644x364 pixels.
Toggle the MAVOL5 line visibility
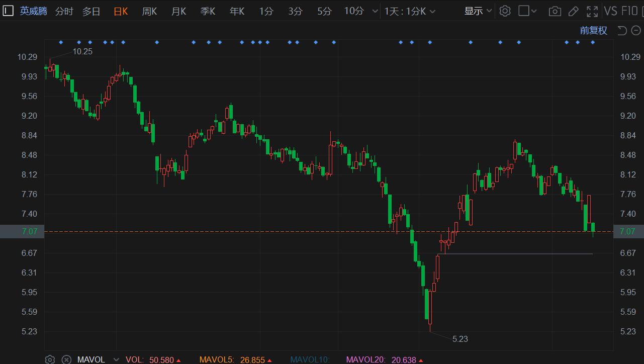point(216,359)
